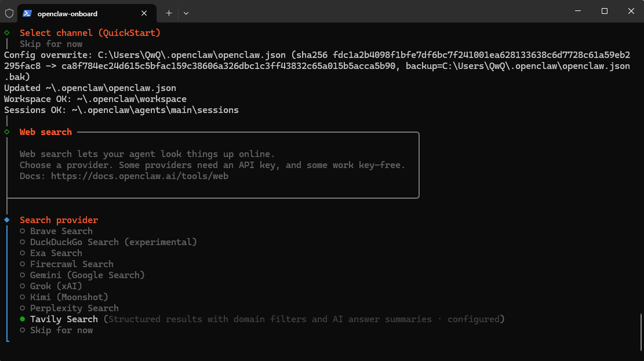This screenshot has height=361, width=644.
Task: Select Brave Search provider
Action: point(61,231)
